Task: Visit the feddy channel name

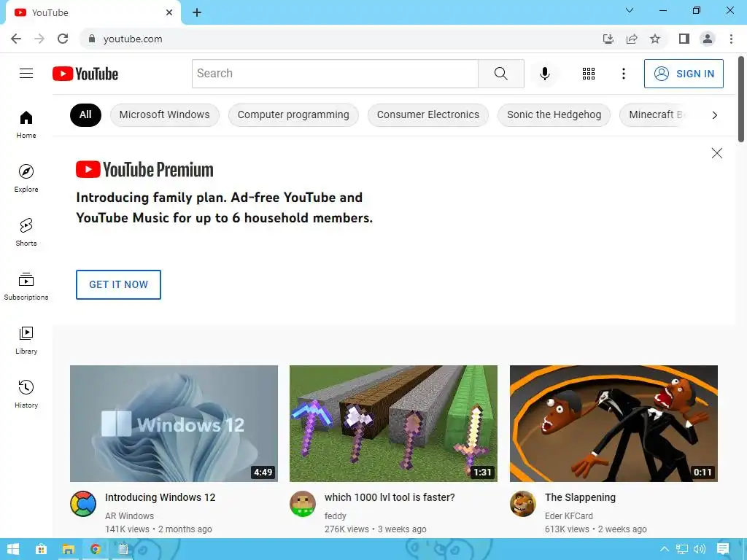Action: point(336,516)
